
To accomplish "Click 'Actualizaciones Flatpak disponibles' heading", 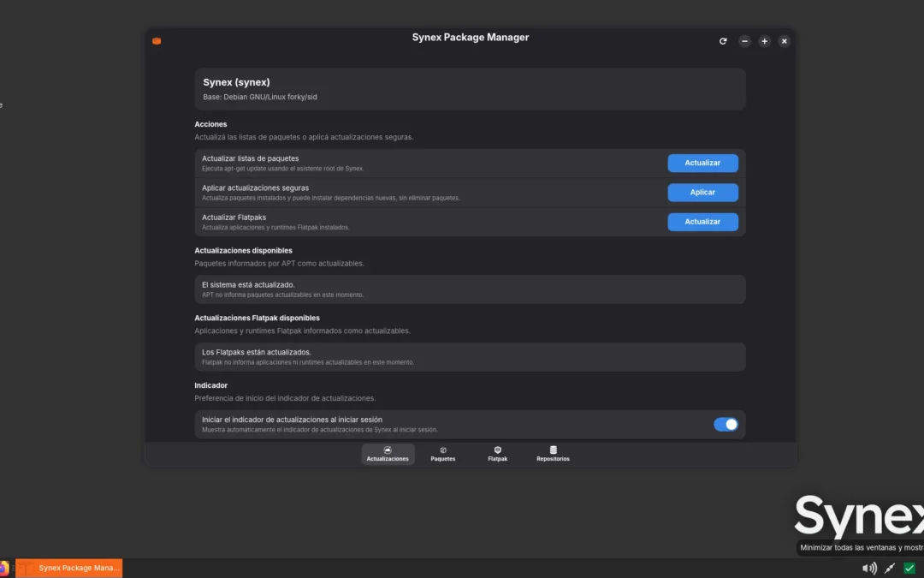I will [x=257, y=318].
